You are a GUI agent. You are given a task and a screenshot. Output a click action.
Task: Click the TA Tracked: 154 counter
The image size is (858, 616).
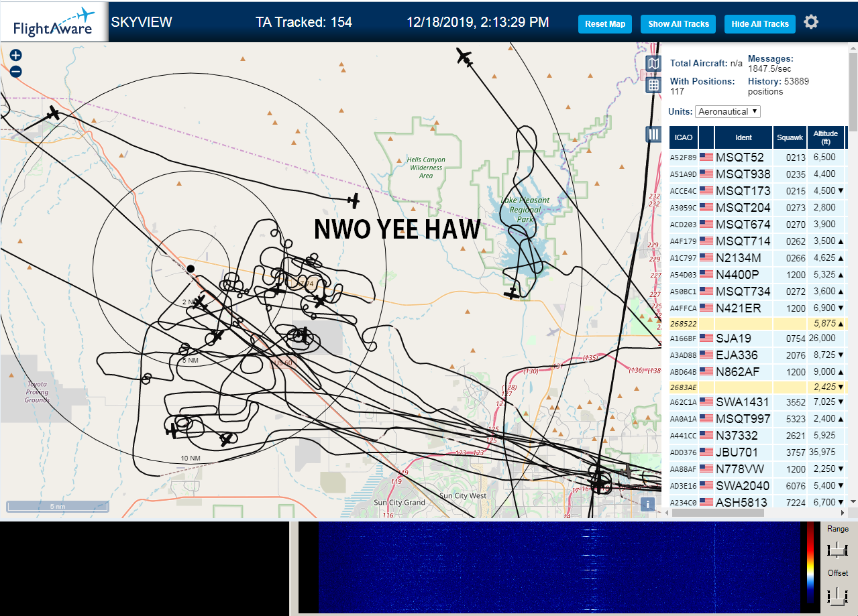click(304, 22)
